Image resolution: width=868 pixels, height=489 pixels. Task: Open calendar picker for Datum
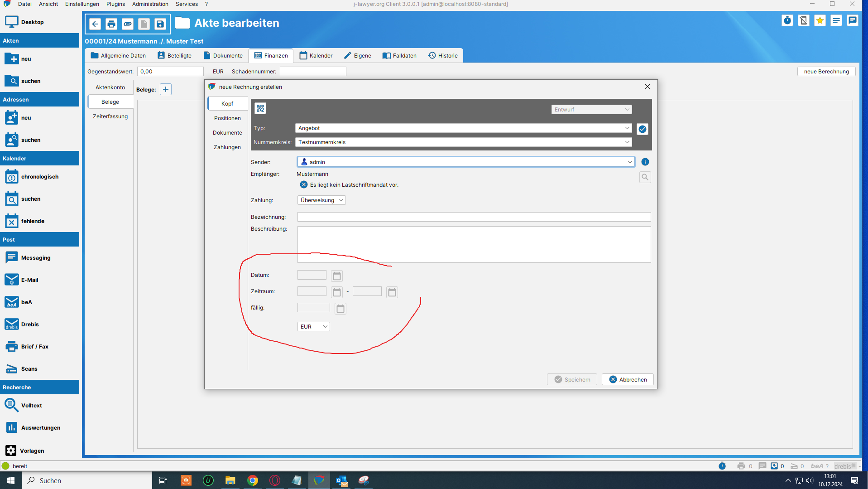tap(337, 276)
